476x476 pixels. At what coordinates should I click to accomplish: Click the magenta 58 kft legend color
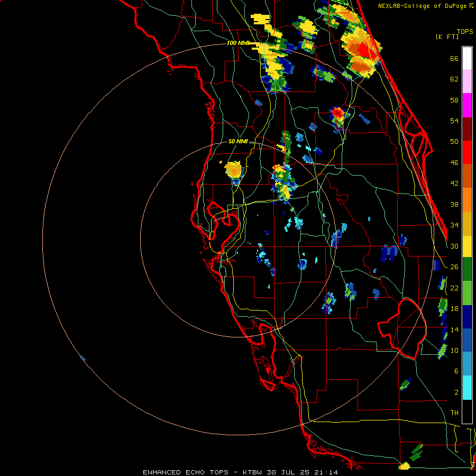tap(467, 105)
